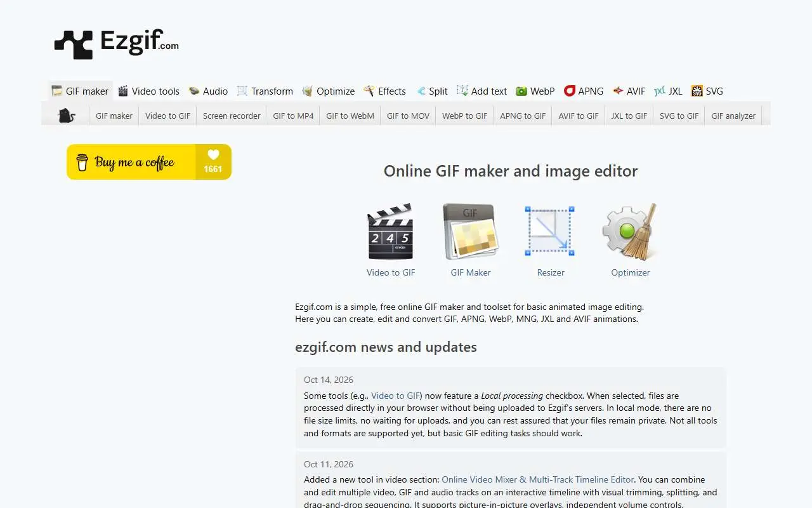Screen dimensions: 812x508
Task: Click the Optimizer gear and broom icon
Action: (630, 232)
